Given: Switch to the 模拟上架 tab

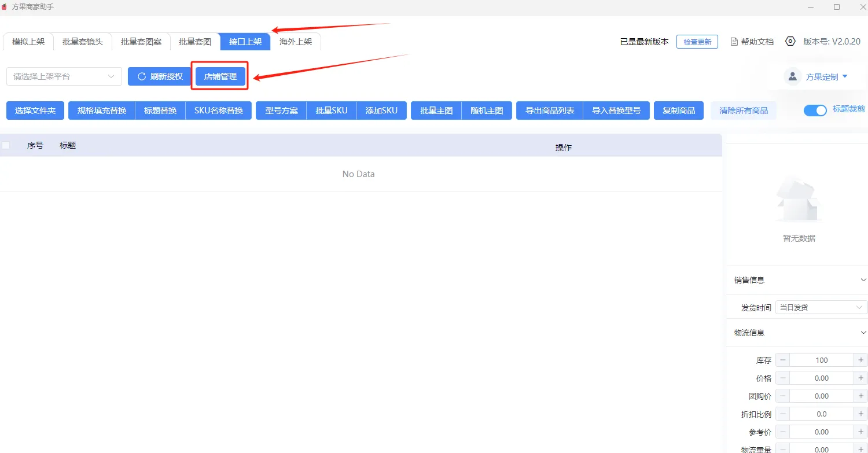Looking at the screenshot, I should 28,42.
